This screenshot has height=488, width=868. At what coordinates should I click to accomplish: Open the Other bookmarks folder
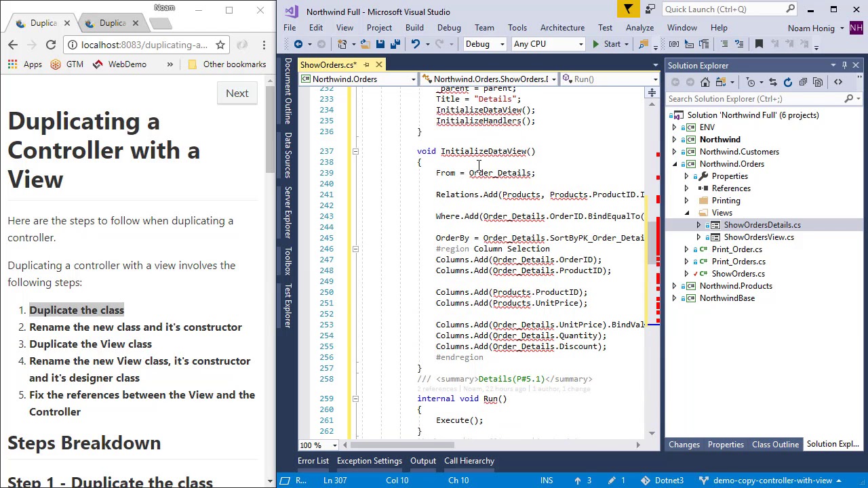(x=226, y=64)
